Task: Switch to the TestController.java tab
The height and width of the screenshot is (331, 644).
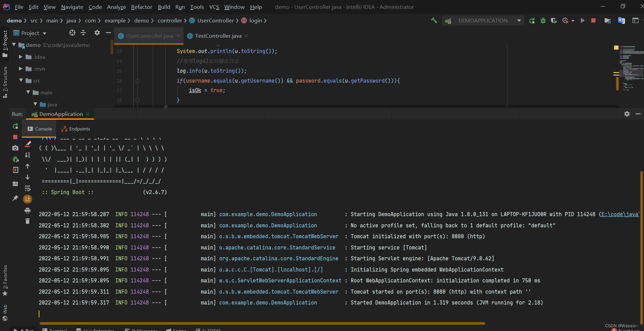Action: click(x=218, y=36)
